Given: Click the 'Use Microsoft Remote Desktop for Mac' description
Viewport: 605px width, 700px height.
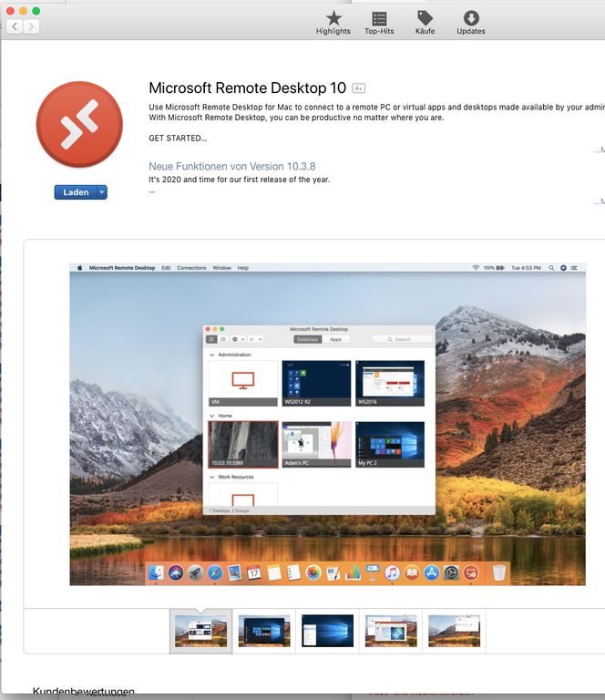Looking at the screenshot, I should pyautogui.click(x=376, y=112).
